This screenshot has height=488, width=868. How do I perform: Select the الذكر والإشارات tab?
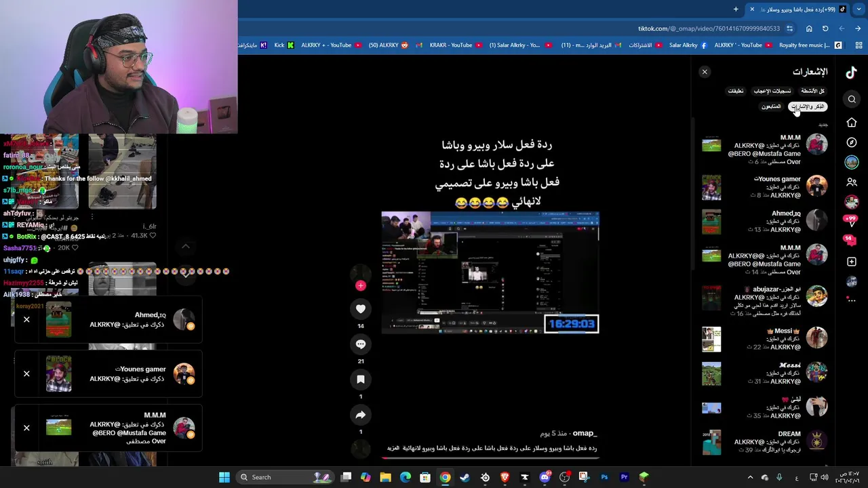coord(808,106)
